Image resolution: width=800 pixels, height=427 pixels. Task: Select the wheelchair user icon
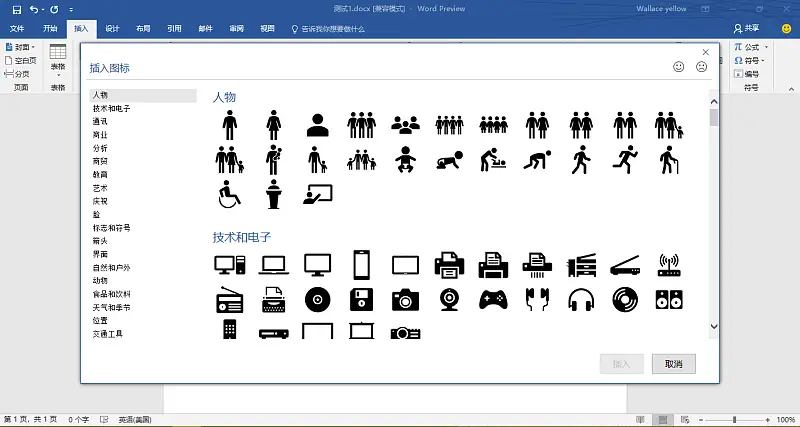[x=230, y=194]
